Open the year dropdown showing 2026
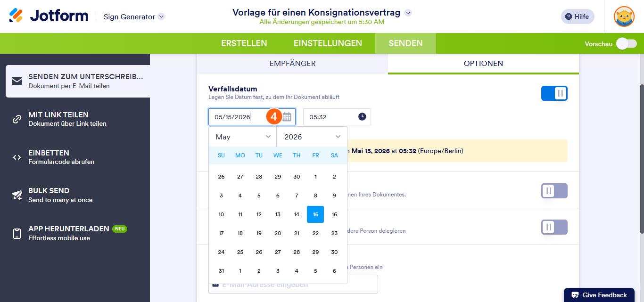 pos(311,136)
